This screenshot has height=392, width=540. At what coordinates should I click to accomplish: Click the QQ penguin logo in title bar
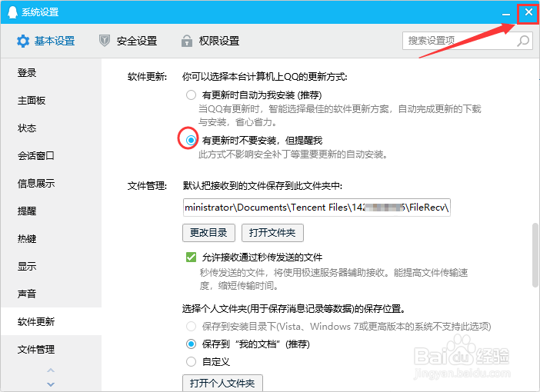pyautogui.click(x=12, y=12)
